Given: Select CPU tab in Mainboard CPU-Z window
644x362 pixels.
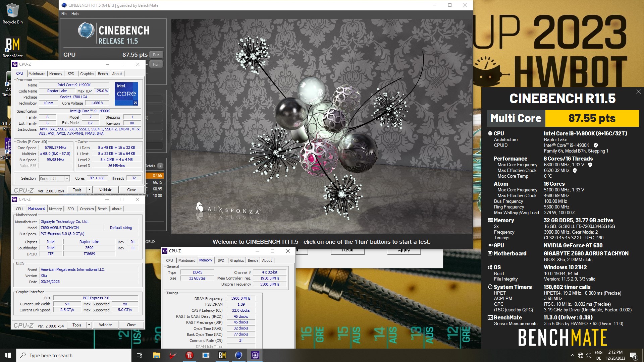Looking at the screenshot, I should pos(19,209).
